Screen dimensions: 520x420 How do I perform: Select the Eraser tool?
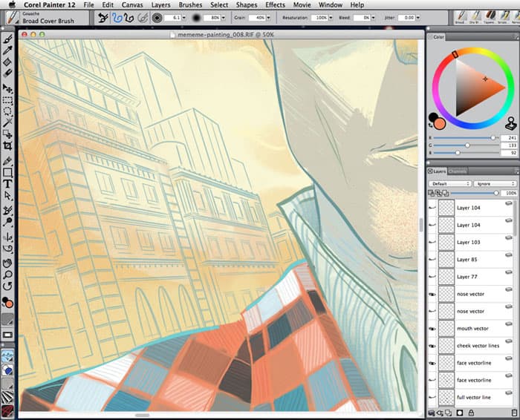click(x=7, y=73)
